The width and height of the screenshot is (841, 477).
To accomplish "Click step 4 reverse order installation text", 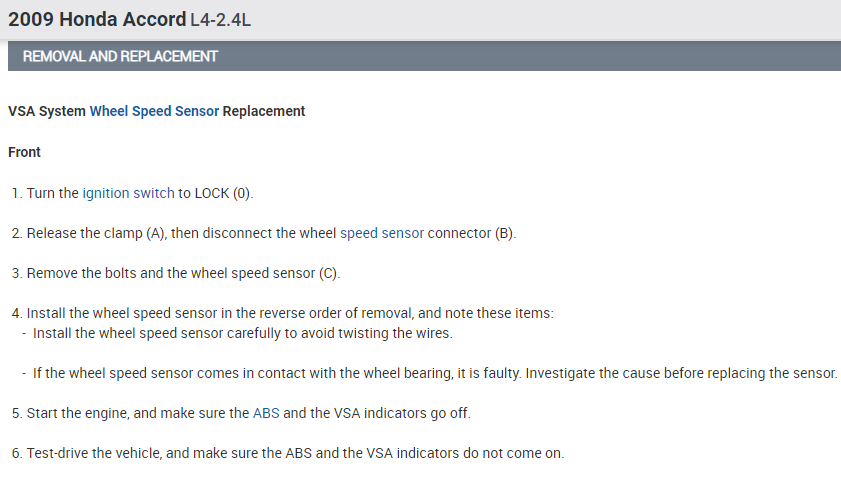I will pos(290,313).
